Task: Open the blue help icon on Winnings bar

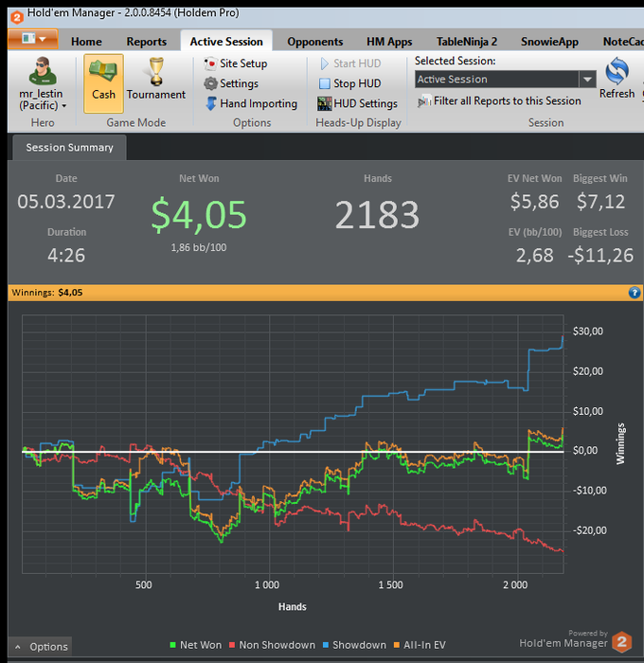Action: coord(634,293)
